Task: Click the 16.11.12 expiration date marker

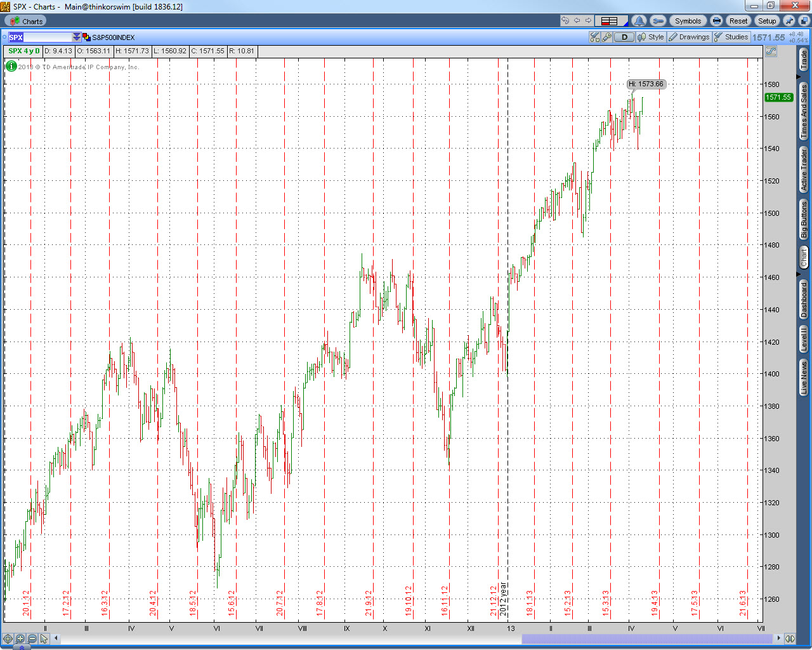Action: pyautogui.click(x=445, y=600)
